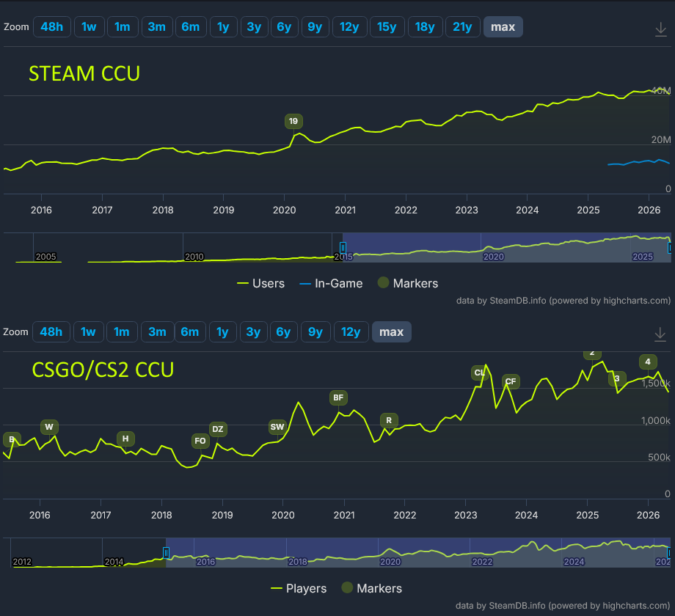Select 48h zoom on Steam CCU chart
This screenshot has width=675, height=616.
[x=51, y=27]
